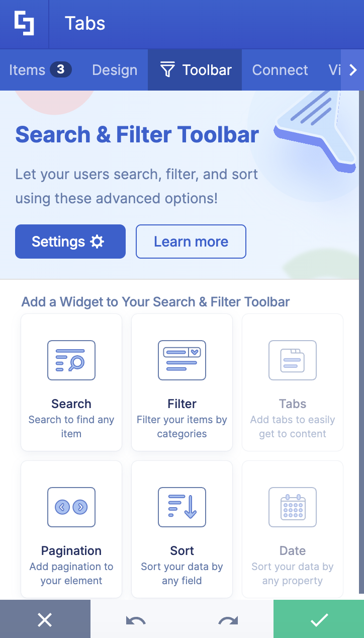Open toolbar Settings
Screen dimensions: 364x638
70,242
